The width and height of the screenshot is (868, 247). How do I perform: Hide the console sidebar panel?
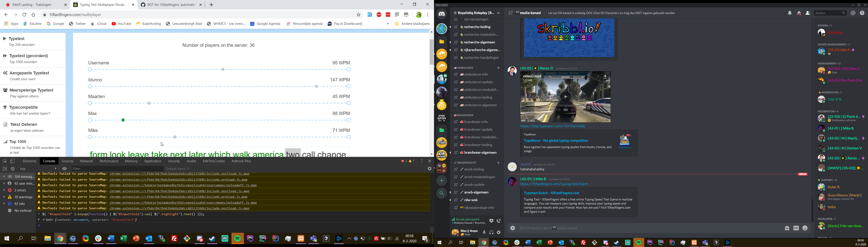tap(5, 169)
